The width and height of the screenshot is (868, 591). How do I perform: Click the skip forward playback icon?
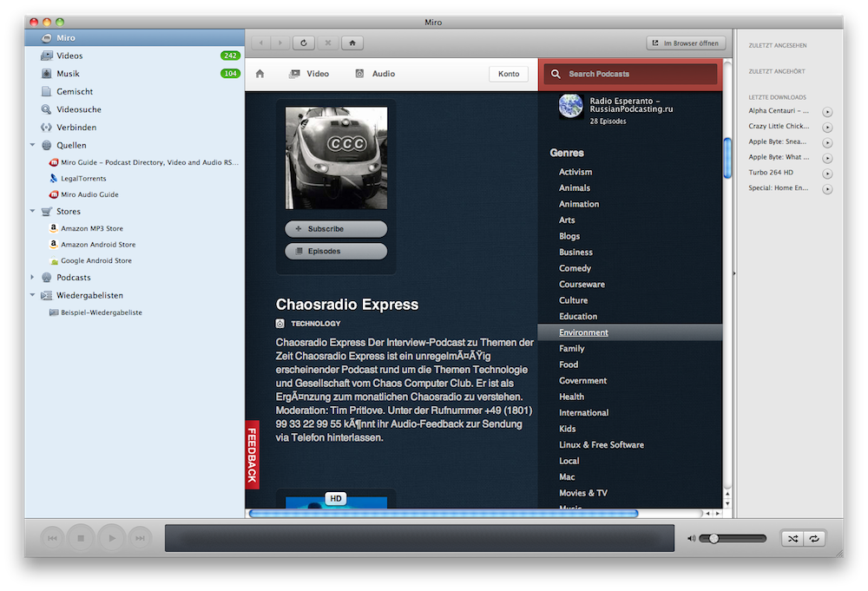coord(139,539)
